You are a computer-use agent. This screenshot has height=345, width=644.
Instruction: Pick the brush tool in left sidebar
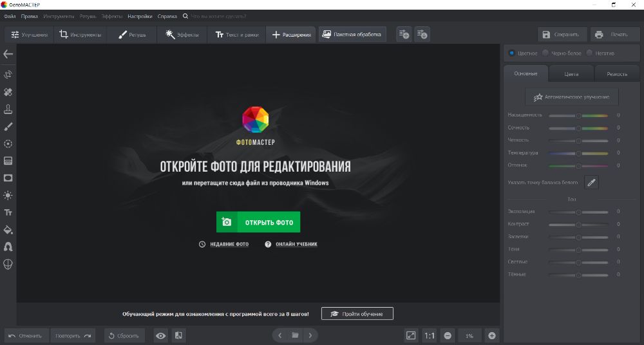tap(8, 127)
